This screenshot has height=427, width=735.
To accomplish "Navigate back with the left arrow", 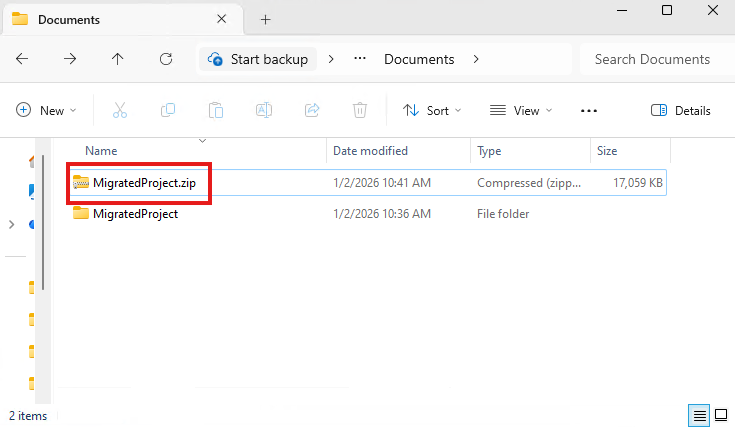I will point(22,59).
